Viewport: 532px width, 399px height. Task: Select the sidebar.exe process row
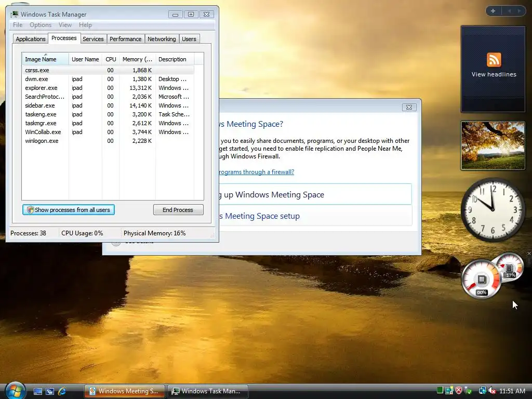point(108,105)
